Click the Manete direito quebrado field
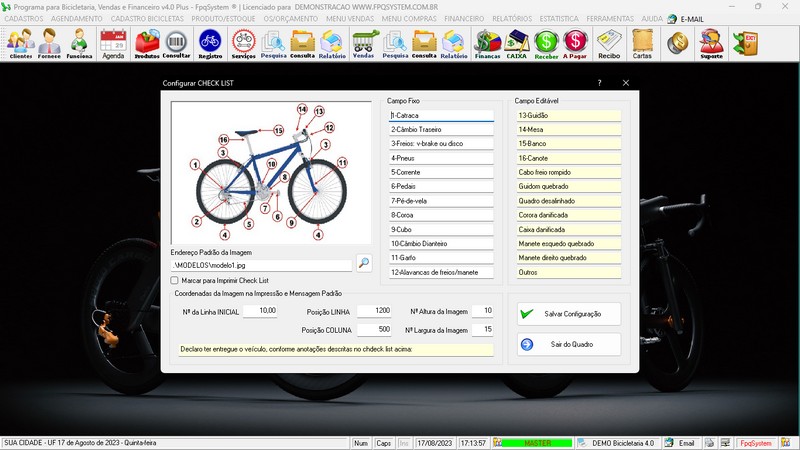Screen dimensions: 800x450 click(x=569, y=258)
